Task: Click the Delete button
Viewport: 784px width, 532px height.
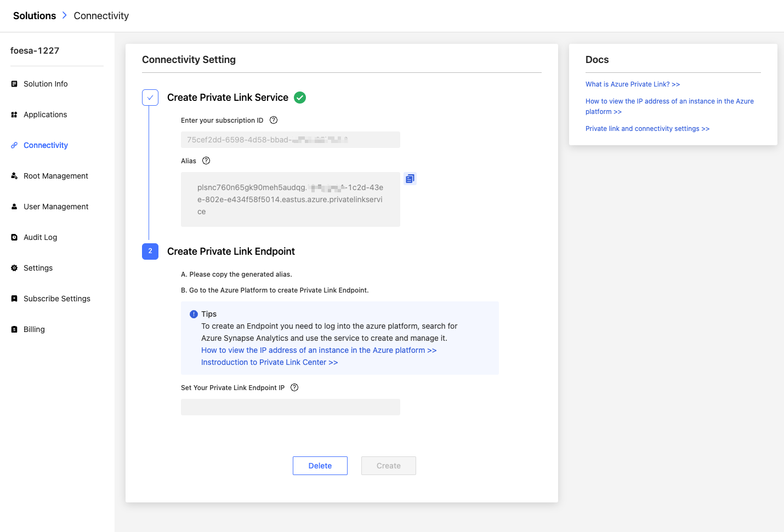Action: 320,466
